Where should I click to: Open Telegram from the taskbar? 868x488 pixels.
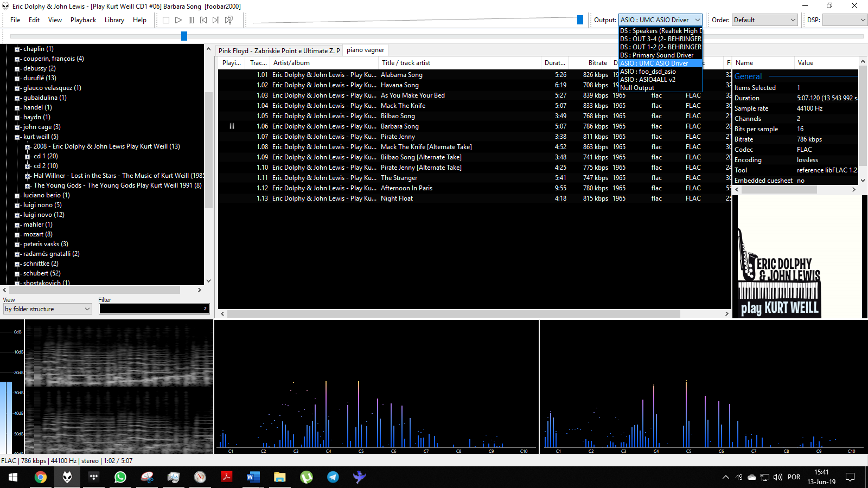click(x=333, y=477)
